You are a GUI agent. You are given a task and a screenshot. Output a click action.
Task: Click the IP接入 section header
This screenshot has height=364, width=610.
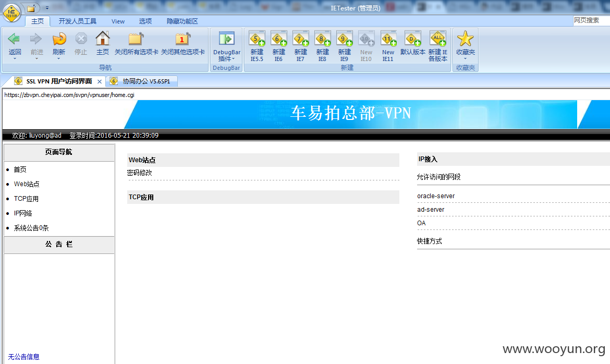514,159
